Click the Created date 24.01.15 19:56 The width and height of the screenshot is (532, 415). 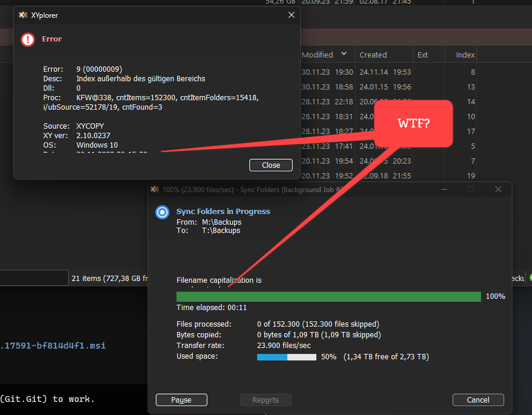(x=385, y=87)
